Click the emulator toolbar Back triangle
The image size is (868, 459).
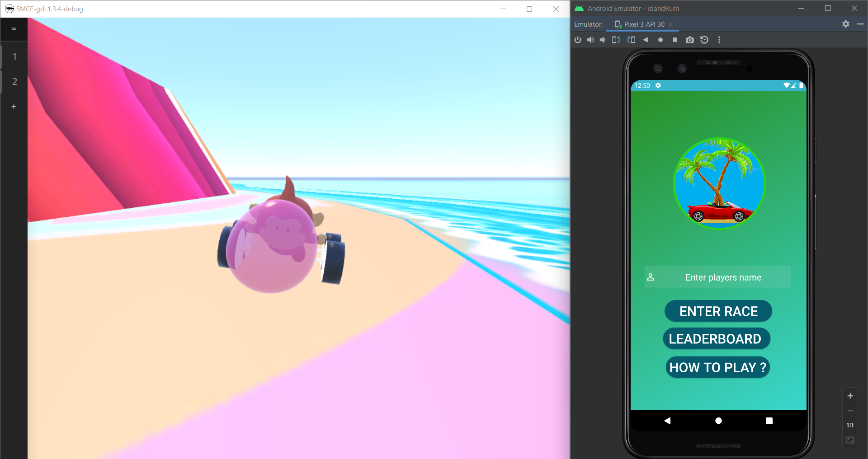tap(646, 40)
